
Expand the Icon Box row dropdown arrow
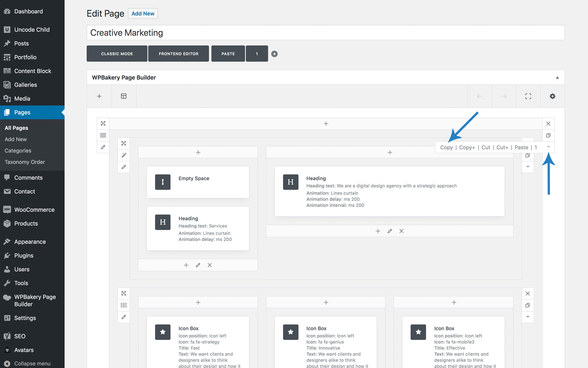[x=528, y=317]
